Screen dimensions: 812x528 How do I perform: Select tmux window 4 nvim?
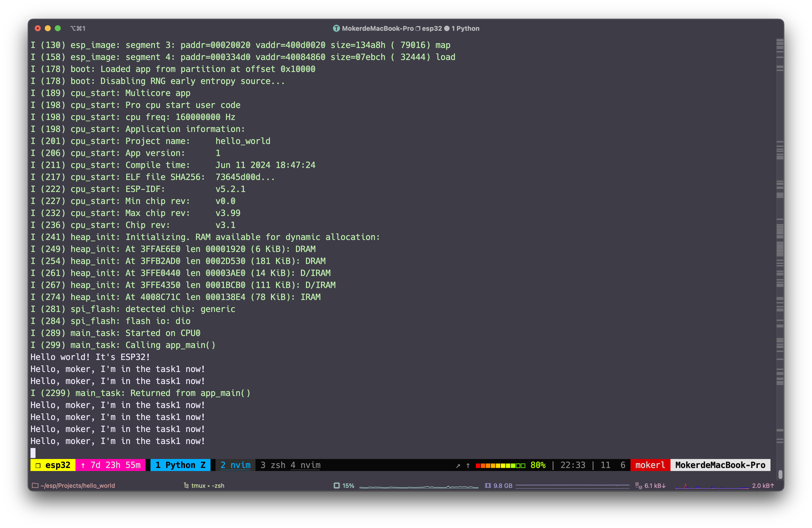(x=305, y=465)
